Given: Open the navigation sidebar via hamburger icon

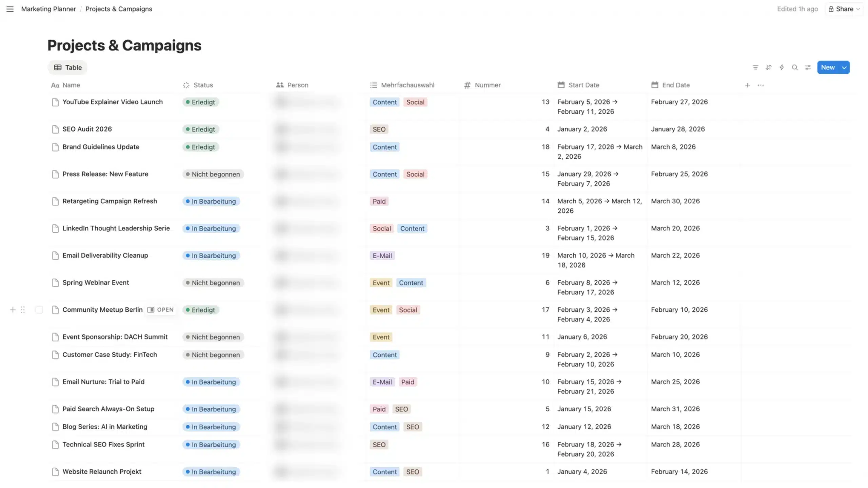Looking at the screenshot, I should pyautogui.click(x=9, y=9).
